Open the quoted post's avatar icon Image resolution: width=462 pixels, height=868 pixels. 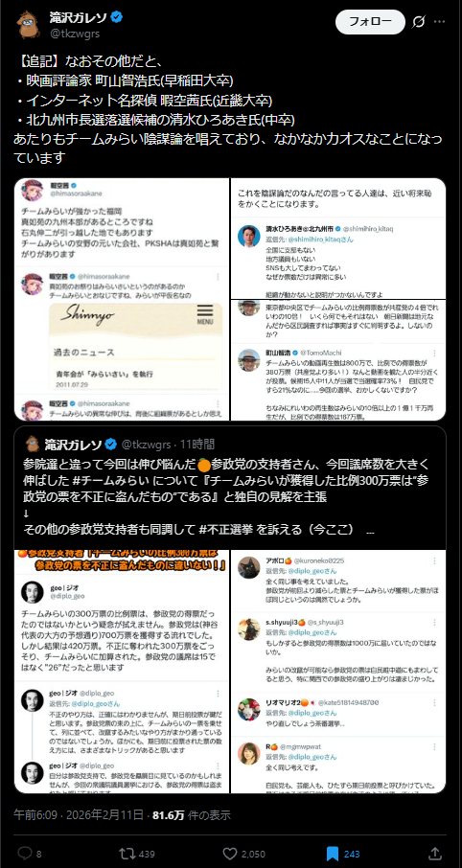click(x=33, y=444)
